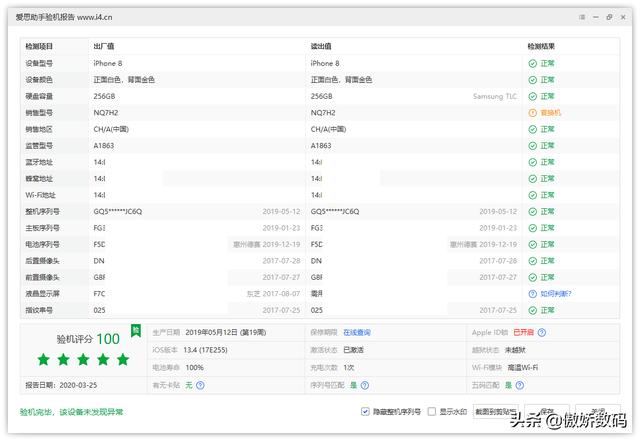Click 256GB in the 出厂值 column
This screenshot has width=640, height=441.
tap(104, 96)
